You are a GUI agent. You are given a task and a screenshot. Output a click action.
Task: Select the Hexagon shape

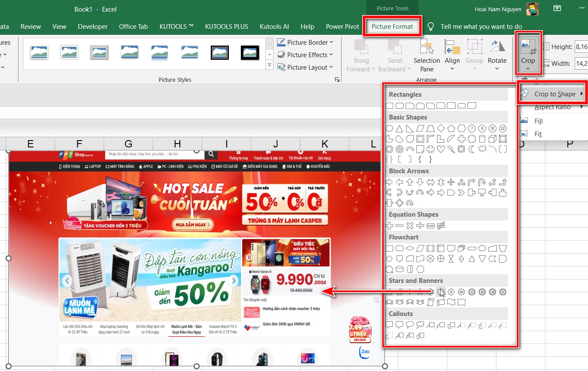pos(462,128)
